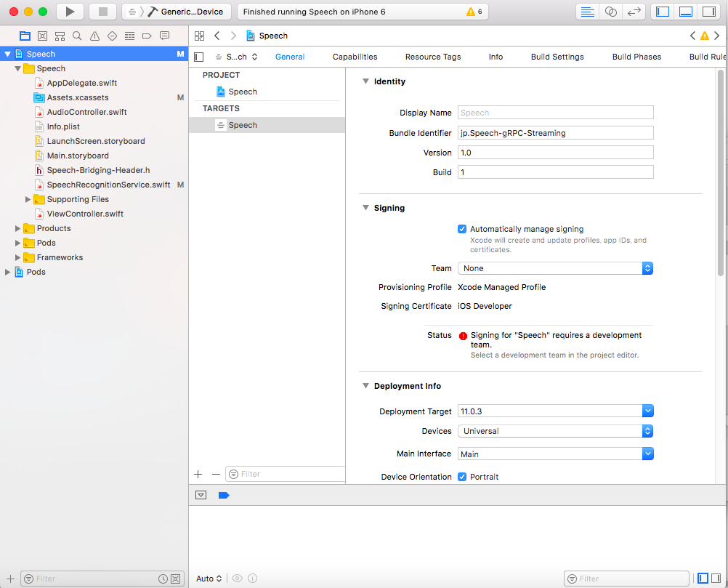Click the warning count in the activity bar
728x588 pixels.
(x=474, y=12)
